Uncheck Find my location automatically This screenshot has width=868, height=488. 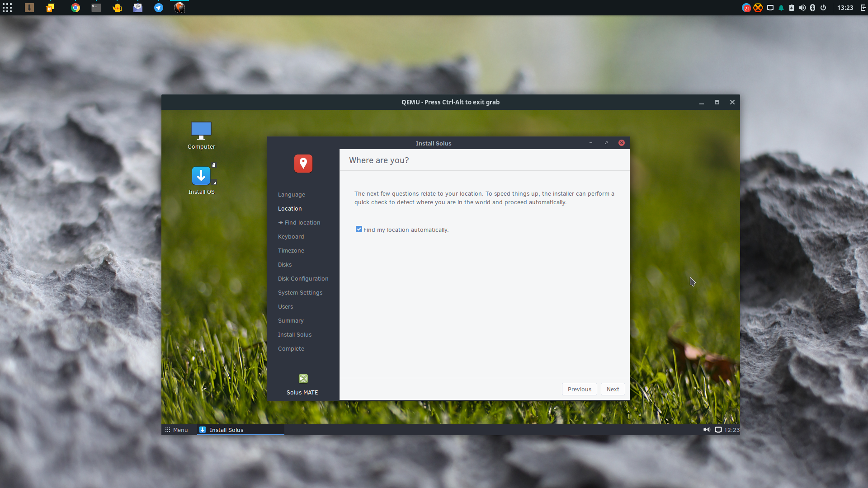pos(359,230)
